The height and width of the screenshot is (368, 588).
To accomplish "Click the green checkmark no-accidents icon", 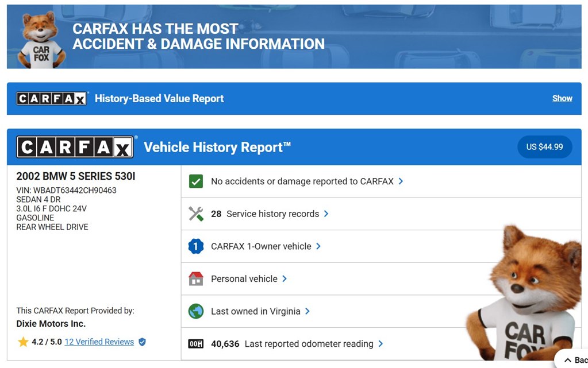I will [x=196, y=181].
